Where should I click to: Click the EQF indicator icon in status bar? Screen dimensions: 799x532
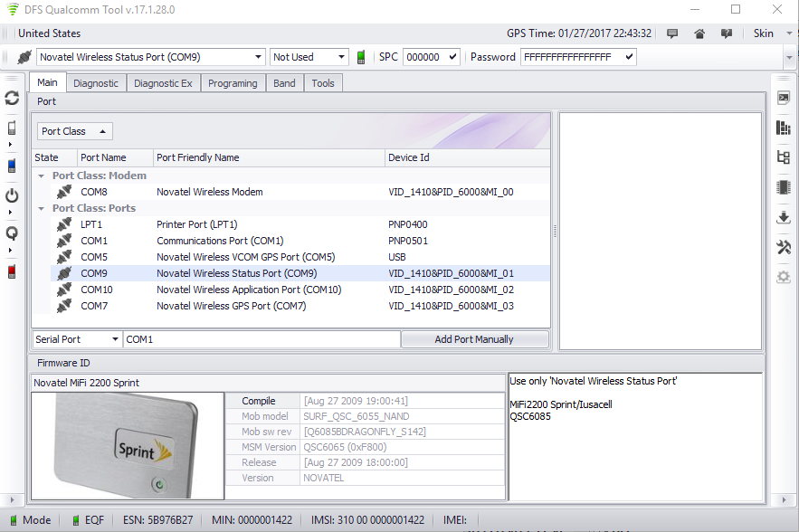point(76,520)
